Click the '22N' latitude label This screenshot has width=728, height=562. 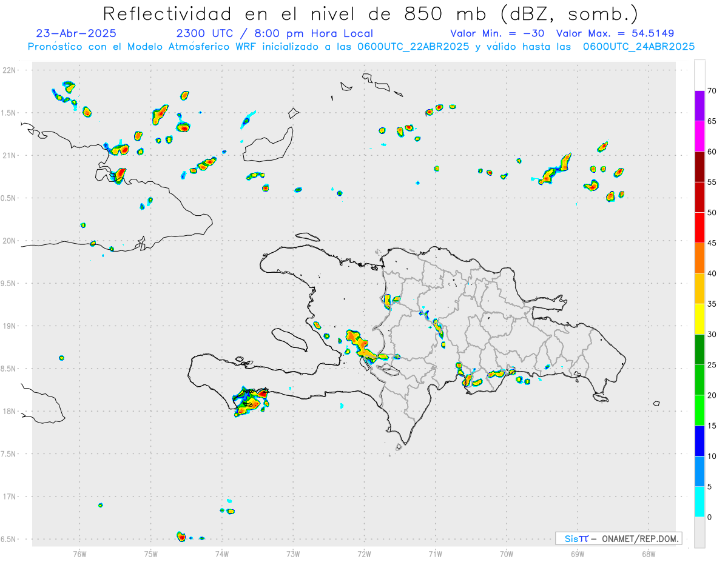tap(10, 70)
